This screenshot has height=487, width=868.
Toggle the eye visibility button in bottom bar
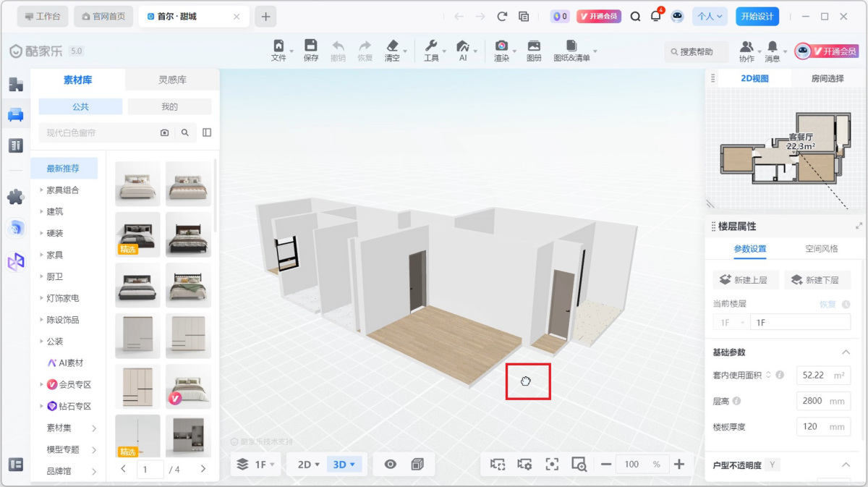(391, 465)
